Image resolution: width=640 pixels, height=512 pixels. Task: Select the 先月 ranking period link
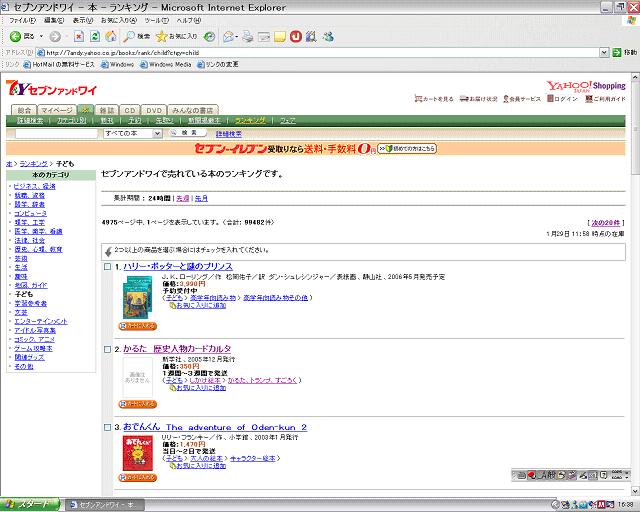click(201, 198)
